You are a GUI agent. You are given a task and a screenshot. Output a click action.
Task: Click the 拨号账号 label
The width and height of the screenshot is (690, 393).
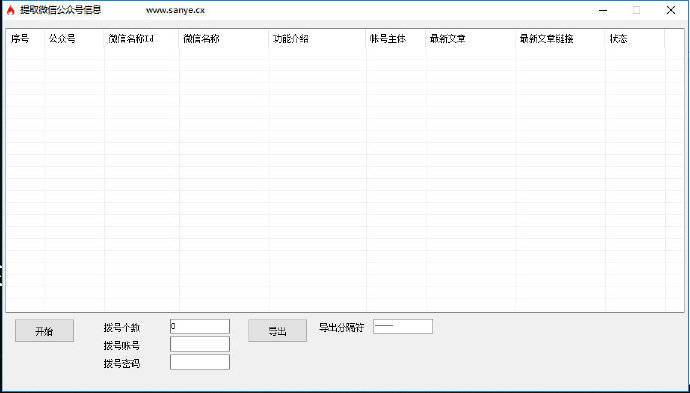coord(122,345)
